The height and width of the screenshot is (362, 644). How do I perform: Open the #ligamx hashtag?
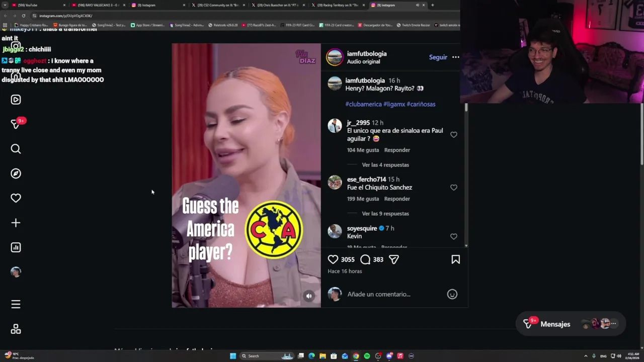tap(394, 104)
